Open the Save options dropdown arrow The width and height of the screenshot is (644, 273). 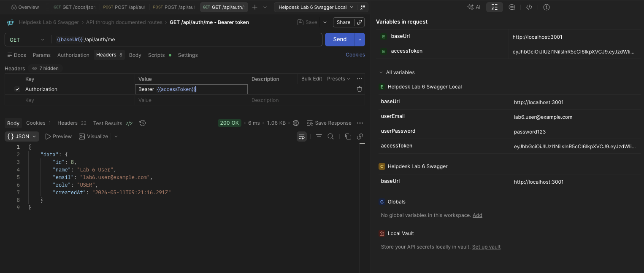point(325,22)
